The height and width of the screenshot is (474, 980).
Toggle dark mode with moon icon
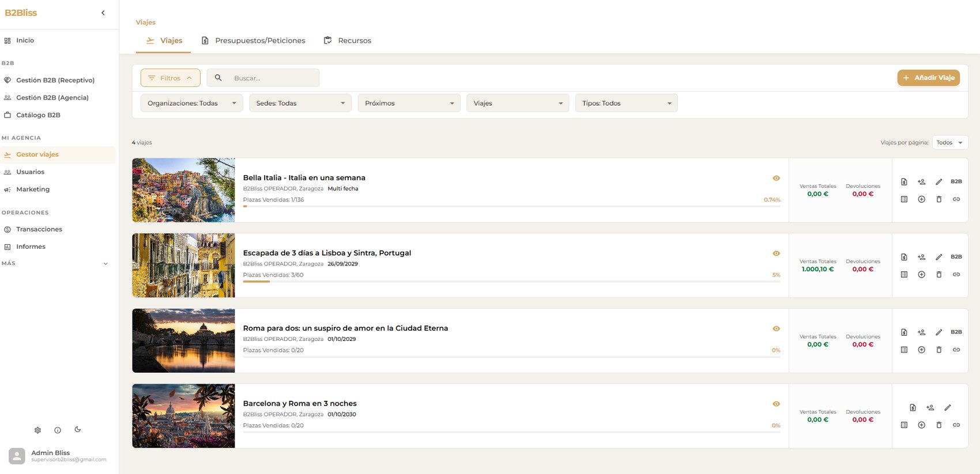click(x=78, y=429)
